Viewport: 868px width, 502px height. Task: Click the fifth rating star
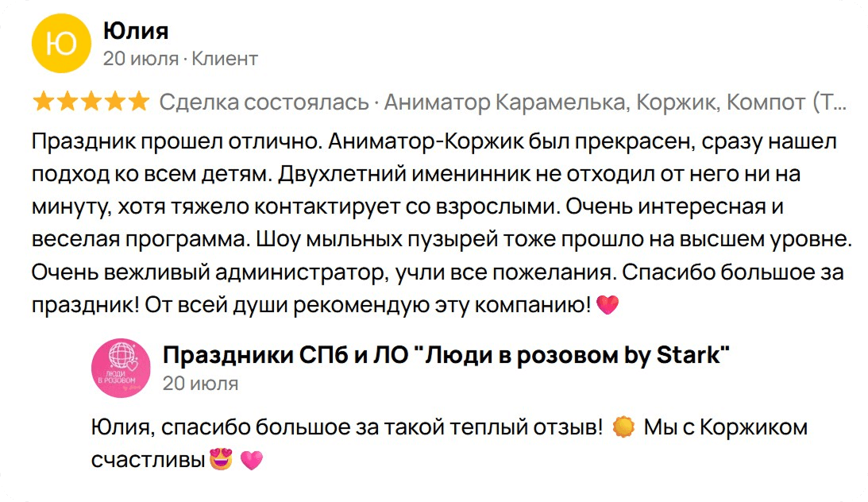(139, 102)
